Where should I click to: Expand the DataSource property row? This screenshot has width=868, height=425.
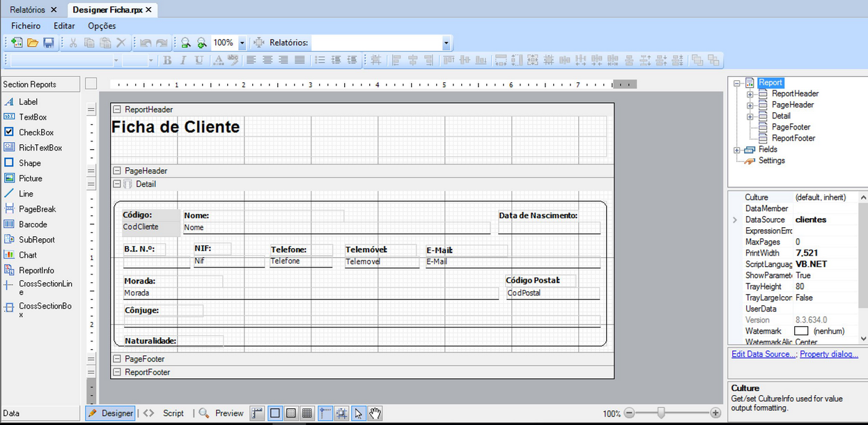[735, 219]
